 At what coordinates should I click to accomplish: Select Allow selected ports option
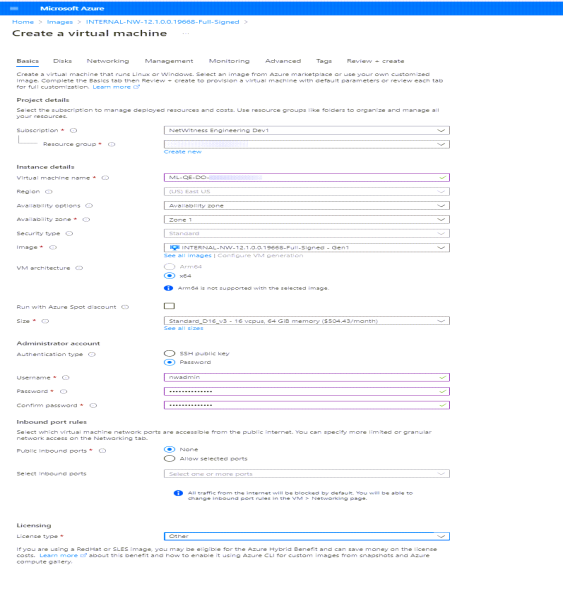[170, 459]
